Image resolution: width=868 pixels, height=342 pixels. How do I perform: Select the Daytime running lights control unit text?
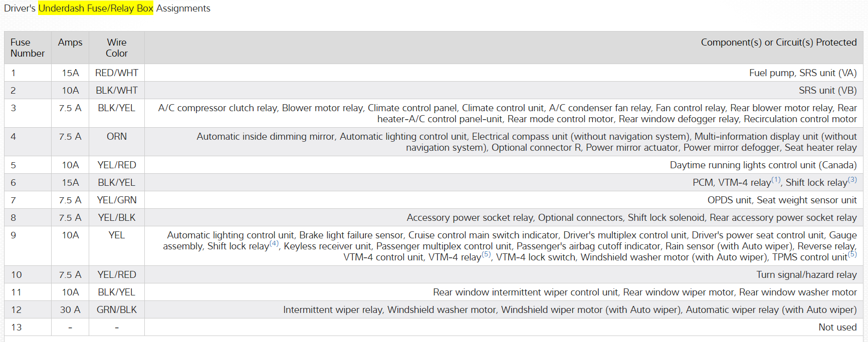click(x=763, y=165)
